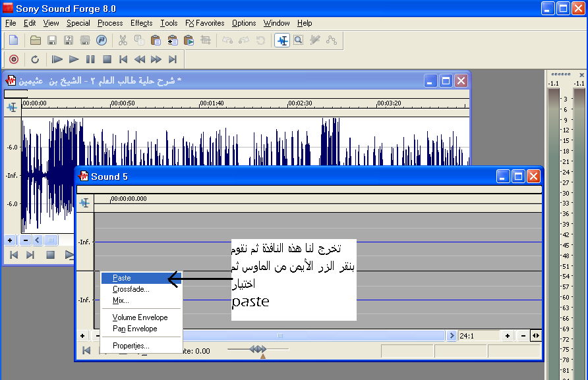Click the scroll right arrow in Sound 5 window

[x=452, y=336]
